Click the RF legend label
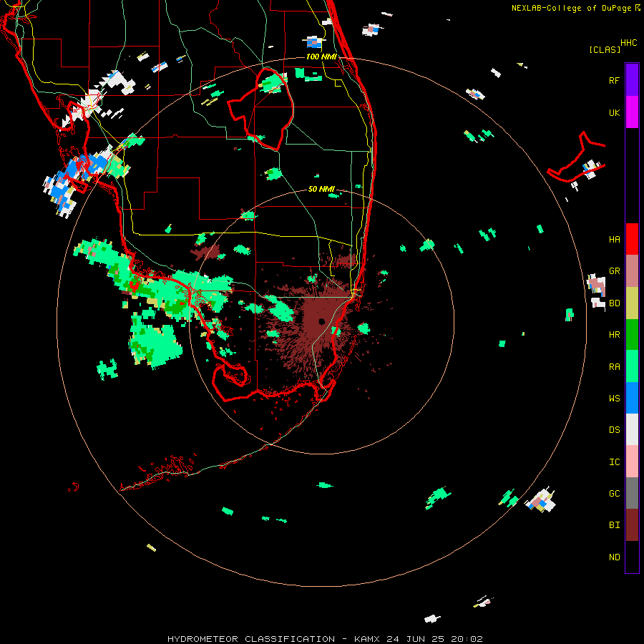This screenshot has width=644, height=644. point(614,80)
